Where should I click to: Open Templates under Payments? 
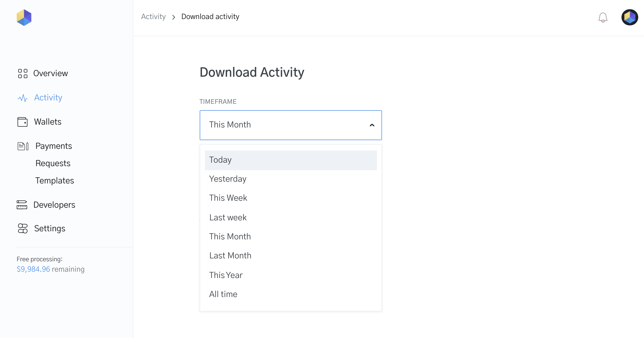click(55, 181)
